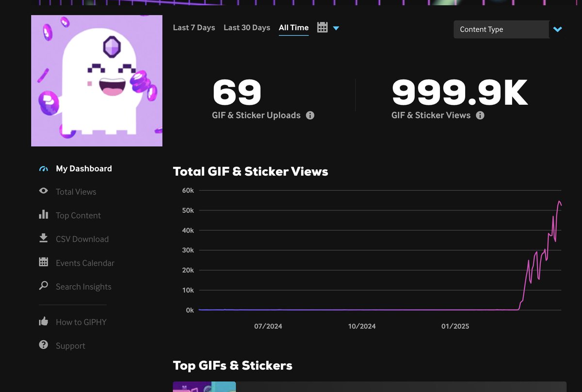Screen dimensions: 582x392
Task: Click the calendar icon beside Events Calendar
Action: click(44, 262)
